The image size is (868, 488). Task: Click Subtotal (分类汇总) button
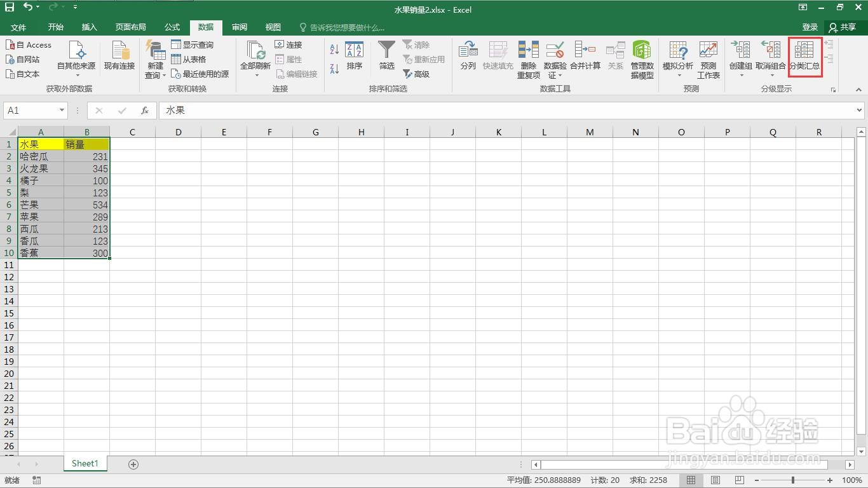[x=804, y=56]
